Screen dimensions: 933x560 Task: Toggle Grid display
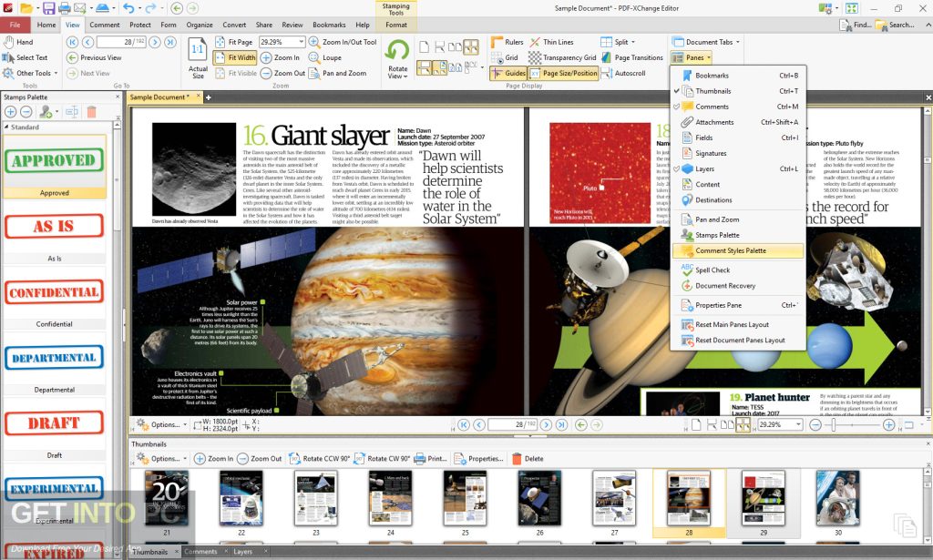pos(505,57)
